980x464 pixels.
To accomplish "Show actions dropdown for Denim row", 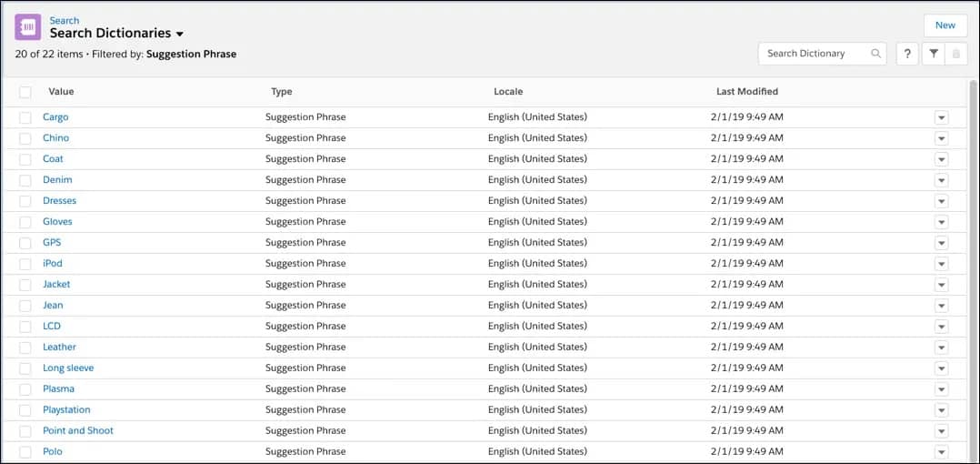I will (941, 180).
